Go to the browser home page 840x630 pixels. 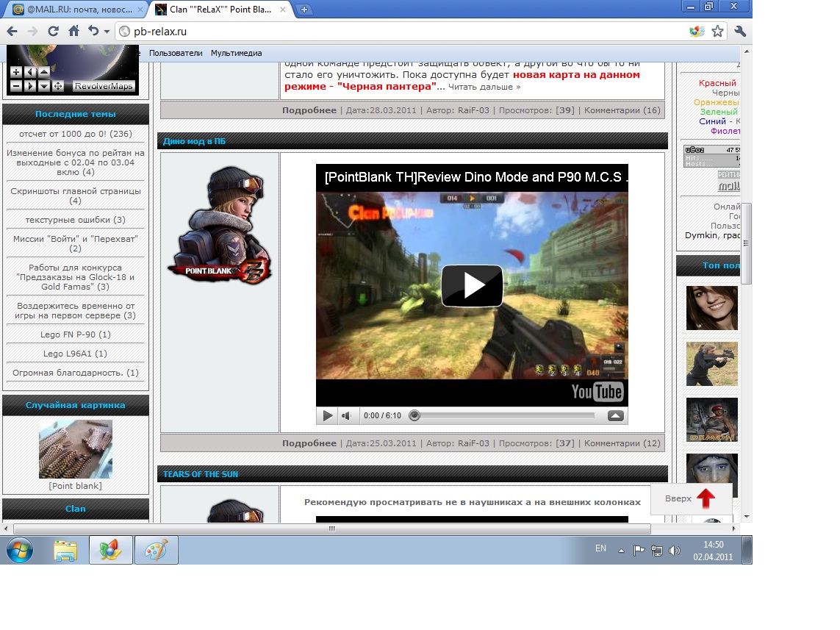pos(73,32)
